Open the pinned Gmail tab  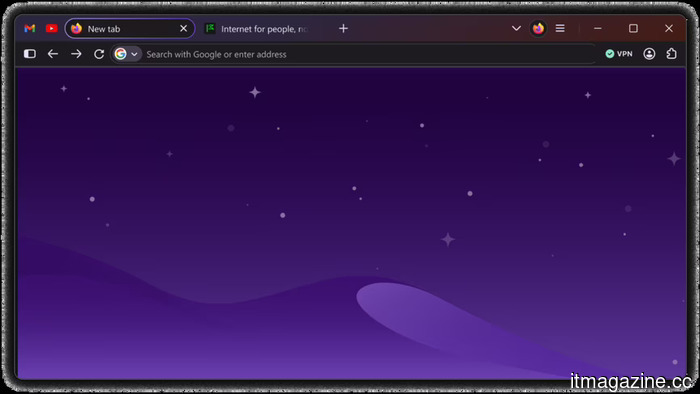pyautogui.click(x=30, y=29)
